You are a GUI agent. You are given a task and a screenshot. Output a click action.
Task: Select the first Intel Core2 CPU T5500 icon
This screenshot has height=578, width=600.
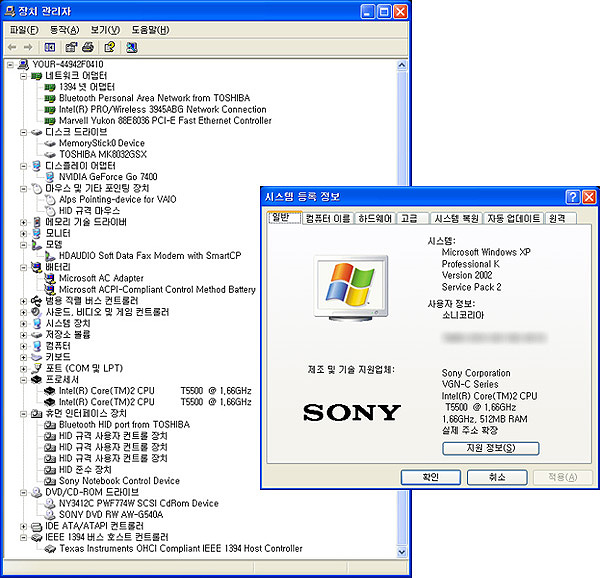[x=50, y=391]
